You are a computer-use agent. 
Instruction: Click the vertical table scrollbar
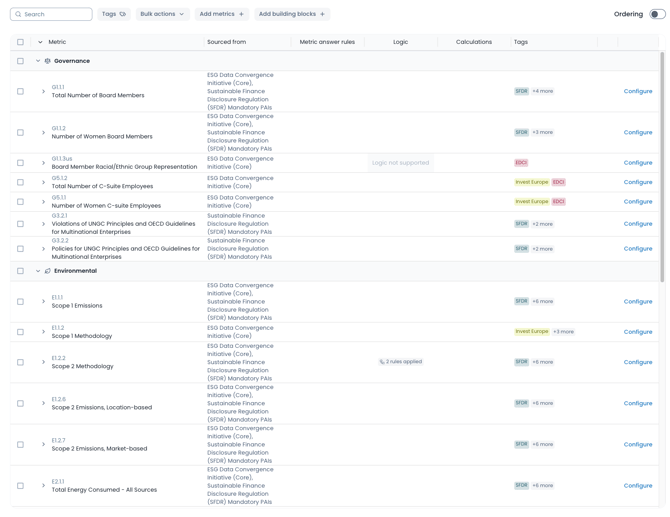pos(662,167)
